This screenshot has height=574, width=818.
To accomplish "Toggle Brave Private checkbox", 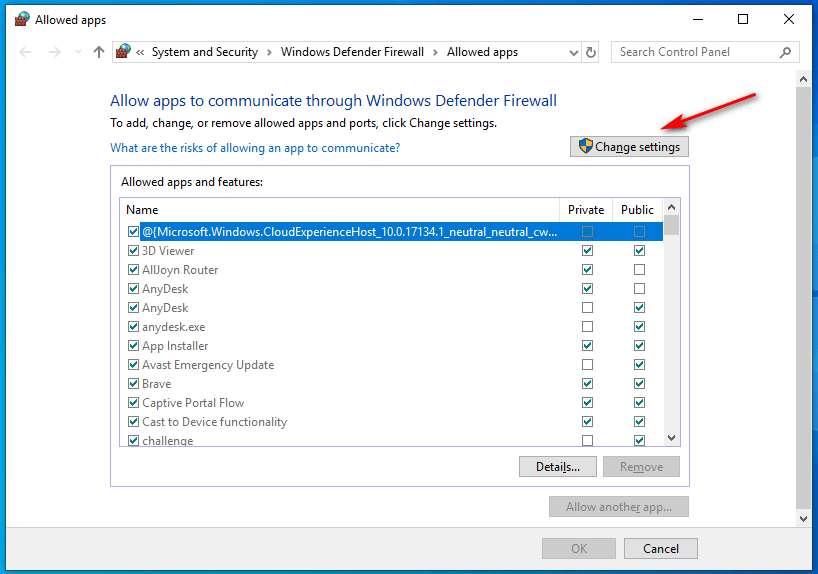I will click(x=587, y=384).
